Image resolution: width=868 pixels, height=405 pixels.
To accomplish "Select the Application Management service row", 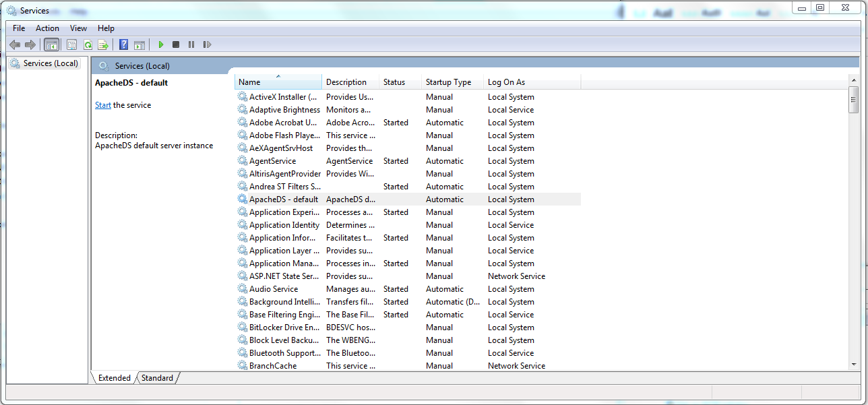I will [408, 263].
